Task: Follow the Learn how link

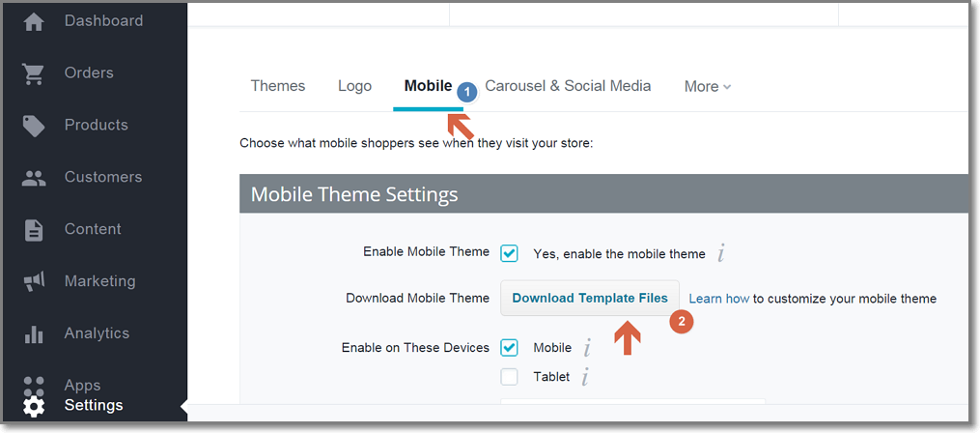Action: (x=719, y=299)
